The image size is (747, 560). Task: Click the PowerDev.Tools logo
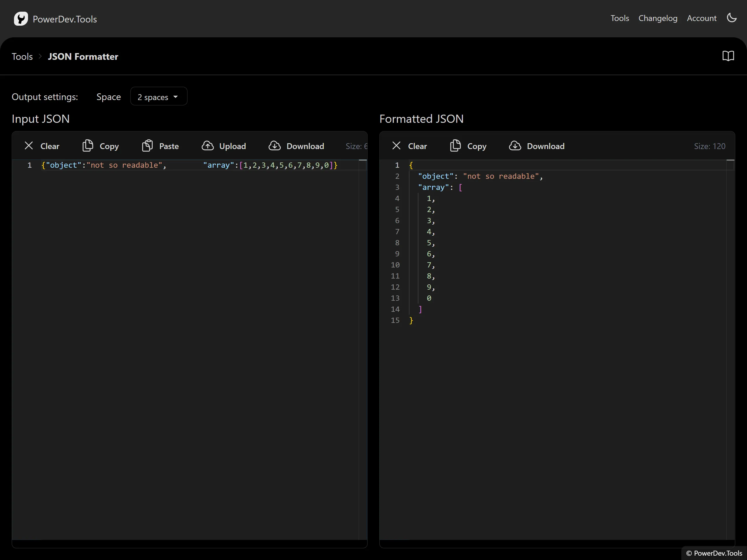point(55,19)
